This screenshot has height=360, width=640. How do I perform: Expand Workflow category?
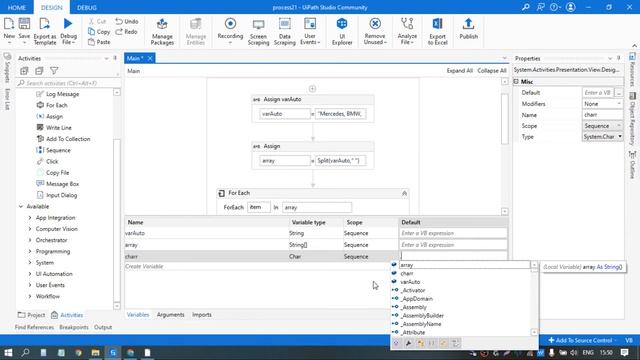click(x=30, y=296)
